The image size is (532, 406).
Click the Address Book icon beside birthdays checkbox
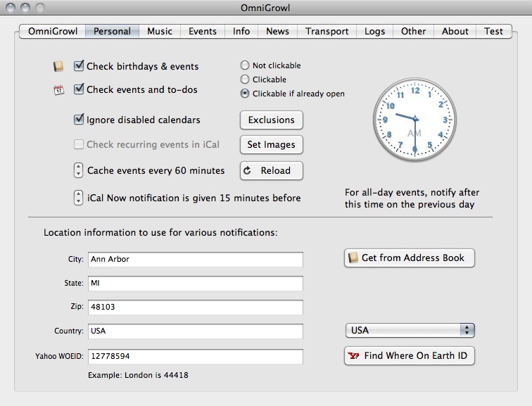click(x=58, y=66)
